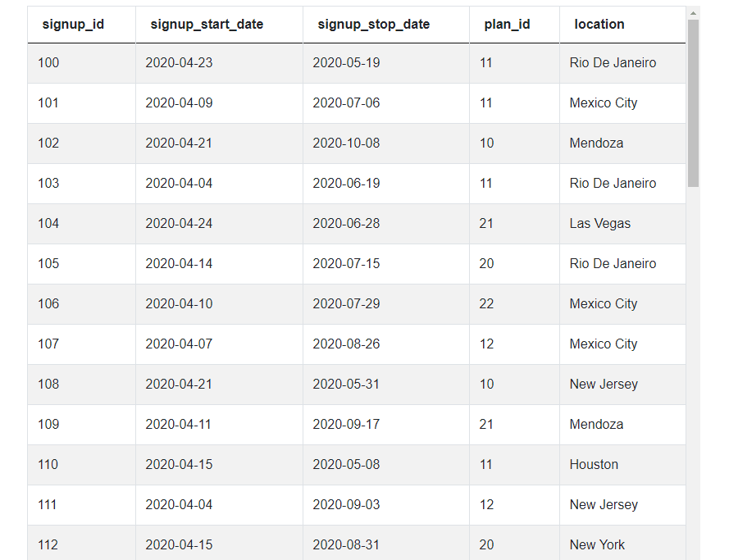Click the New Jersey cell in row 108
The image size is (729, 560).
tap(599, 384)
